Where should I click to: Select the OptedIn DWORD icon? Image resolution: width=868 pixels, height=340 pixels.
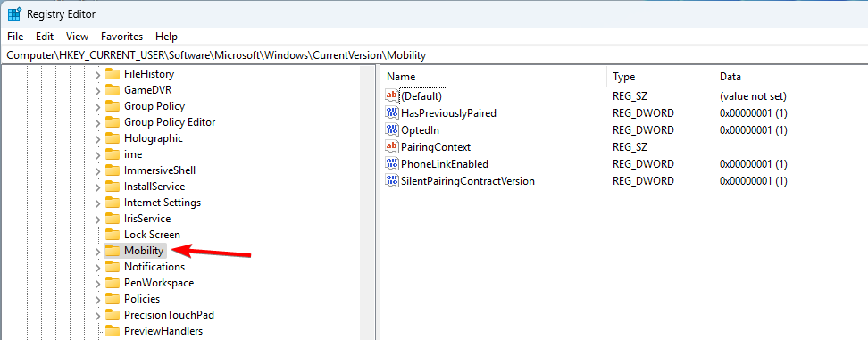(x=392, y=130)
